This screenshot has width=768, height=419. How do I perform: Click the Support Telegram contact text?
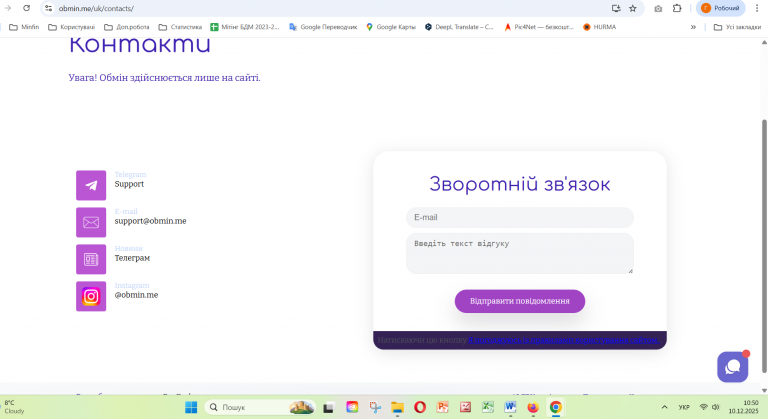pyautogui.click(x=129, y=184)
